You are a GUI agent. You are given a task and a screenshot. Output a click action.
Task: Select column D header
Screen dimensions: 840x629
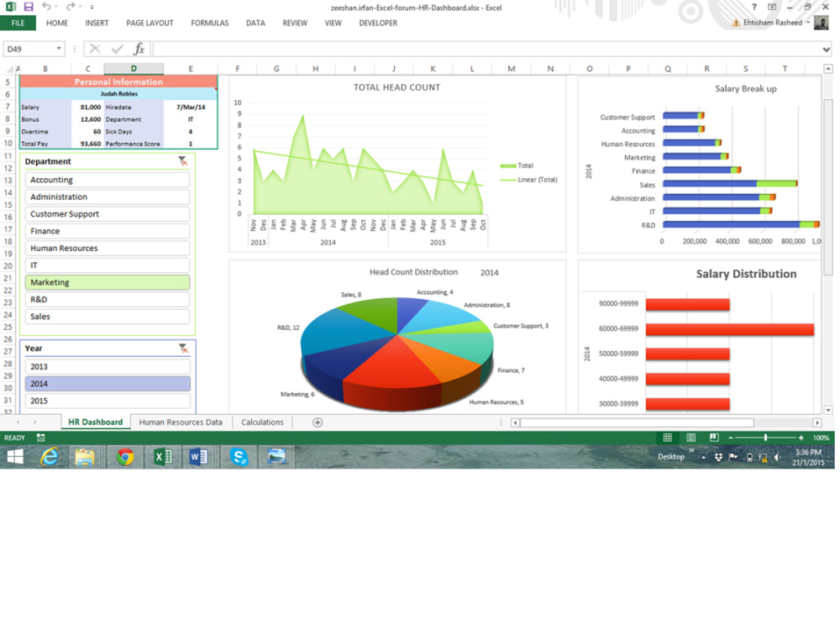(134, 69)
